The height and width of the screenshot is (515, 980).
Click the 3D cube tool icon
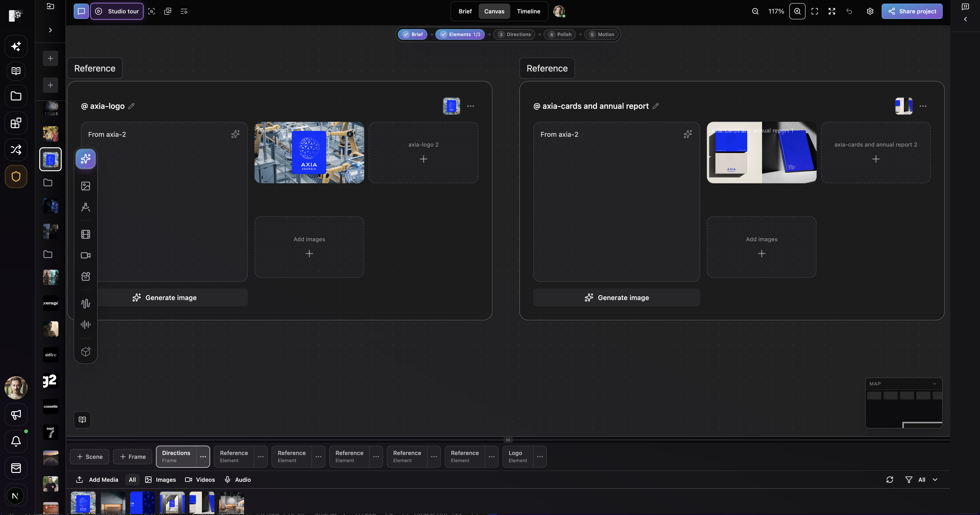click(86, 351)
